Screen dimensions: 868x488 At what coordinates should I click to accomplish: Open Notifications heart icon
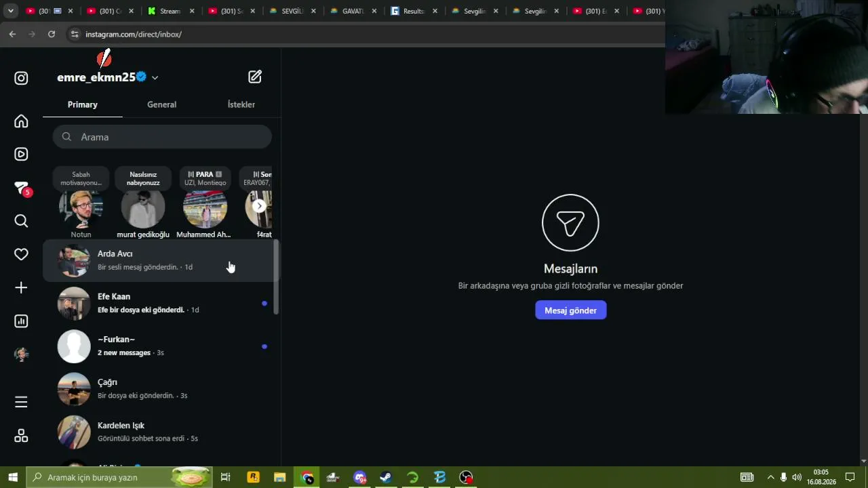21,254
